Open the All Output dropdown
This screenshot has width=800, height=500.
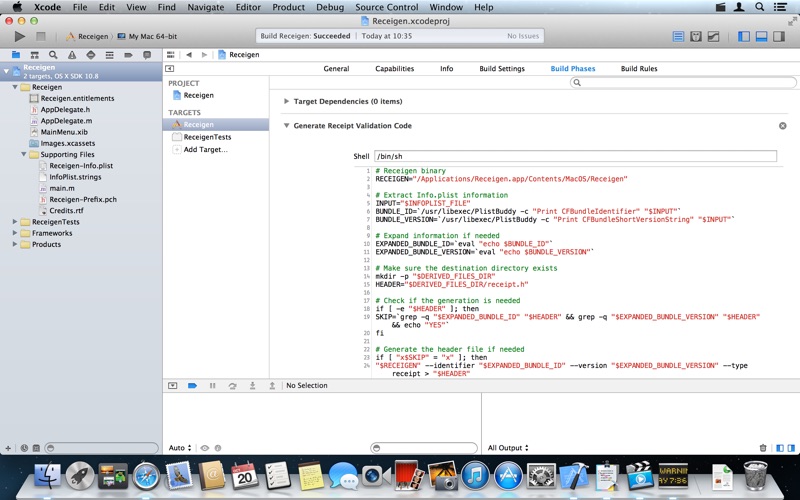pos(508,448)
